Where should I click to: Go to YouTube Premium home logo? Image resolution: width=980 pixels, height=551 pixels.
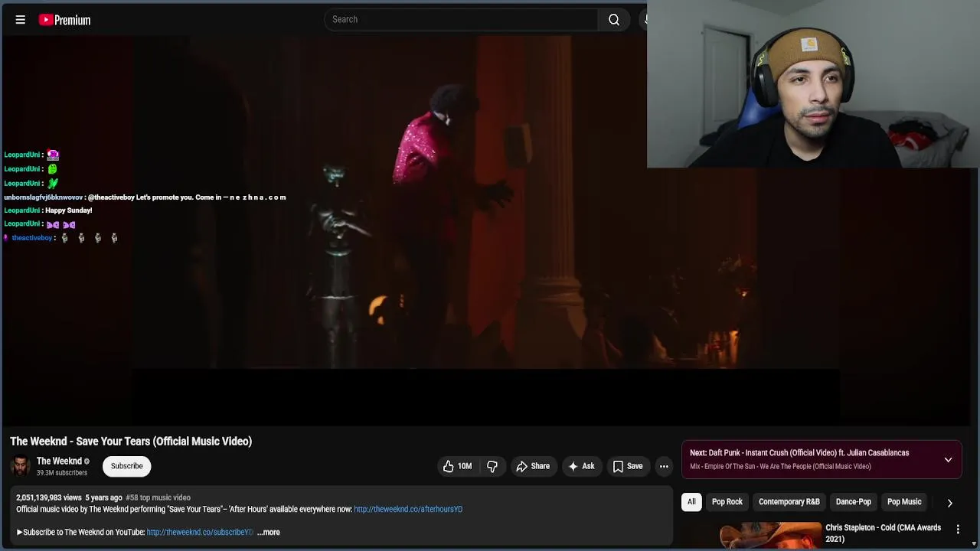[x=65, y=20]
